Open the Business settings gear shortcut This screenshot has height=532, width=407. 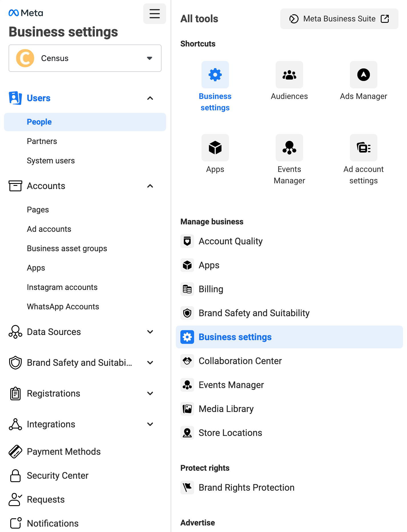click(x=215, y=75)
